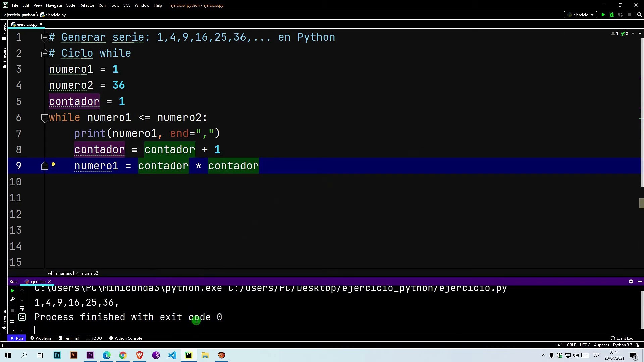Open PyCharm from the Windows taskbar
The height and width of the screenshot is (362, 644).
point(189,355)
